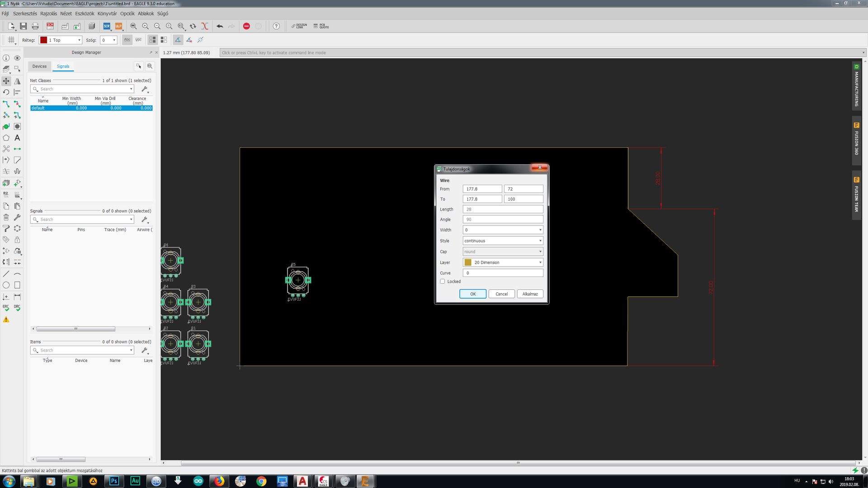Click the Delete trash can tool
The image size is (868, 488).
[x=6, y=217]
